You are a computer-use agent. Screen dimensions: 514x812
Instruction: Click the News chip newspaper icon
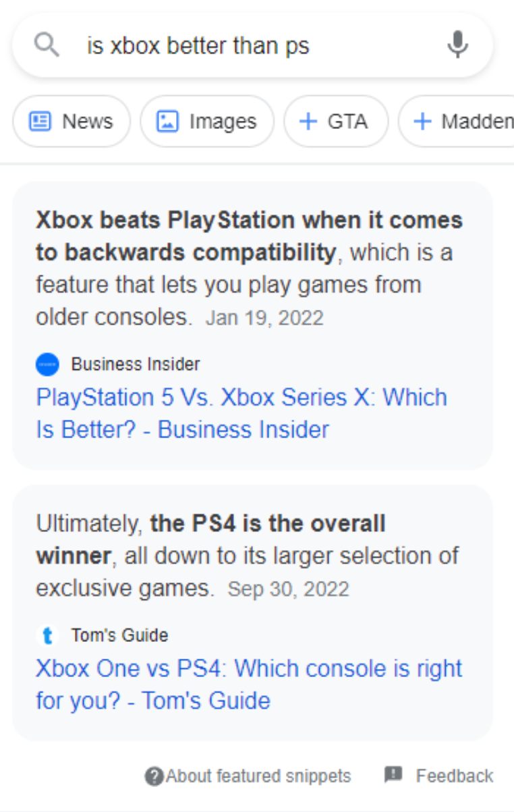[40, 121]
